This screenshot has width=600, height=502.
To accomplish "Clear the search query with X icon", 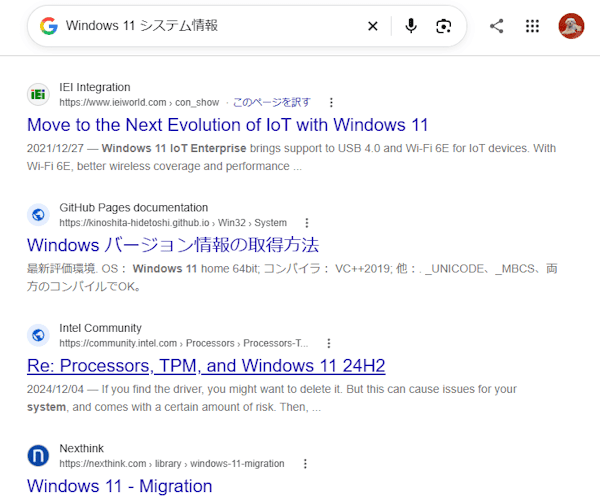I will [x=372, y=26].
